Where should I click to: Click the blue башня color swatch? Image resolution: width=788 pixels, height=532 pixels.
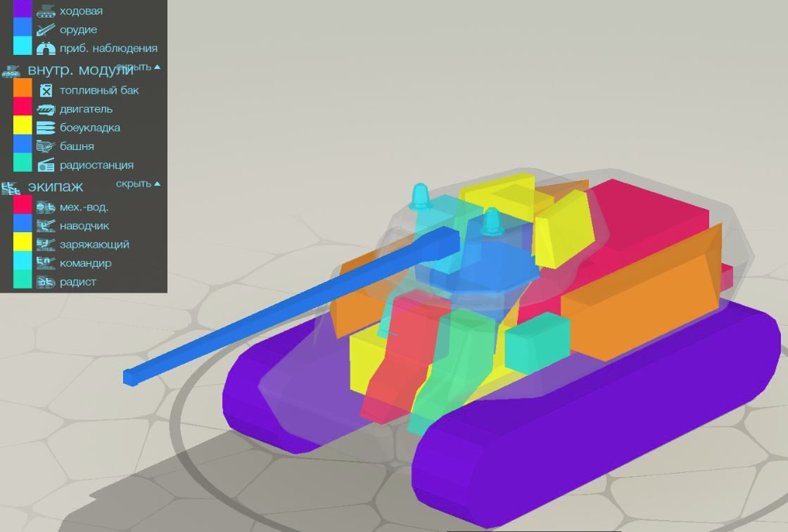point(23,144)
